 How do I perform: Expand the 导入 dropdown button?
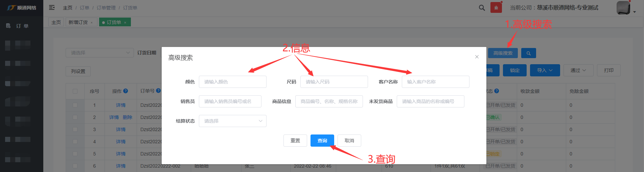coord(545,70)
